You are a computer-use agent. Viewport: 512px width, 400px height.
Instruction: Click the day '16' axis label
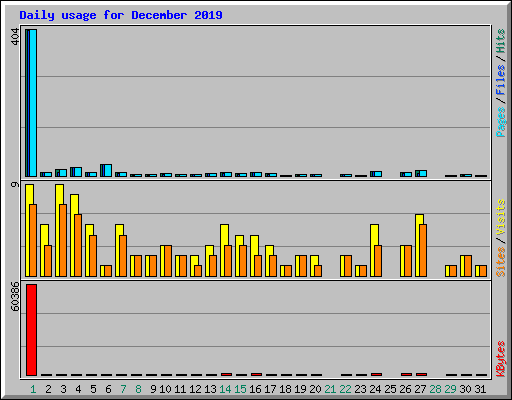[255, 389]
